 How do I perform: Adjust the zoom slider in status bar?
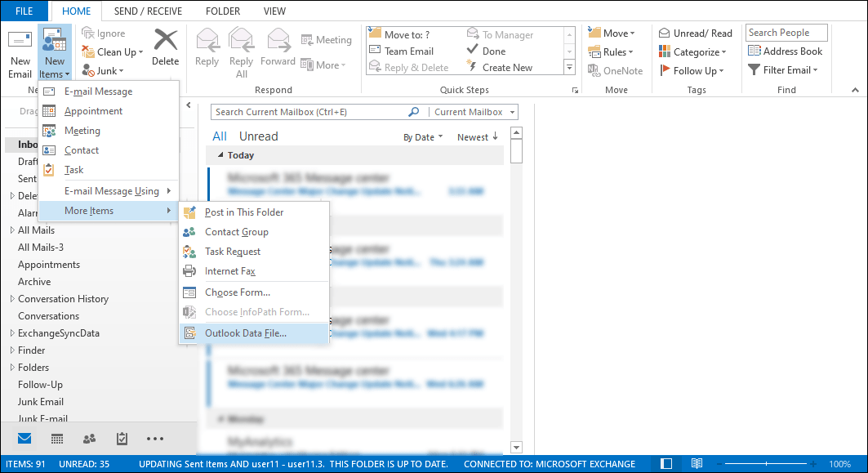pyautogui.click(x=766, y=463)
